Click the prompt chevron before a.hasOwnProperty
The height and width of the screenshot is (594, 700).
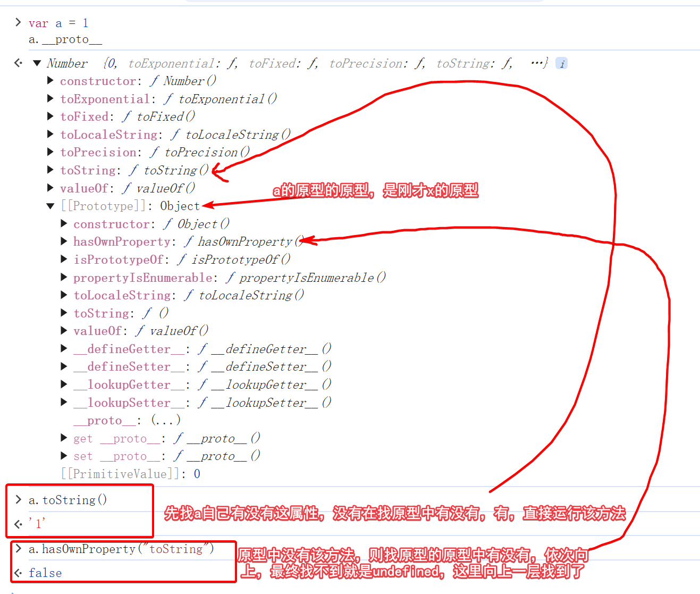(18, 548)
